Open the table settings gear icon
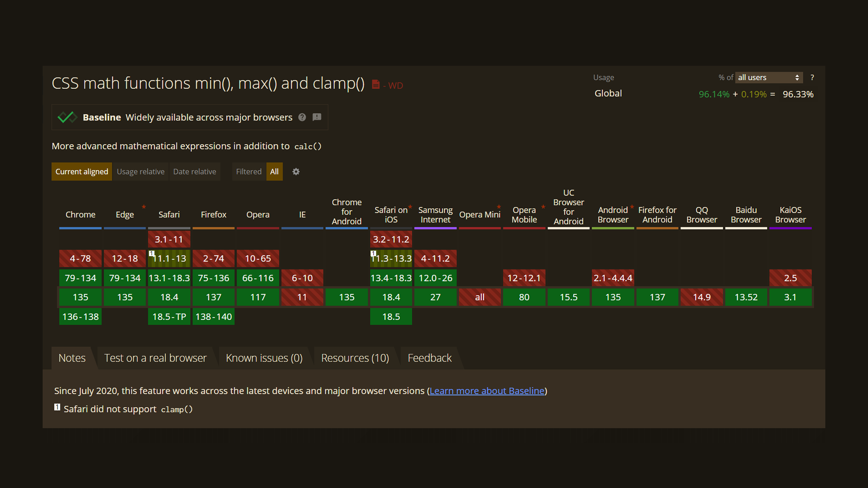The height and width of the screenshot is (488, 868). (x=296, y=172)
